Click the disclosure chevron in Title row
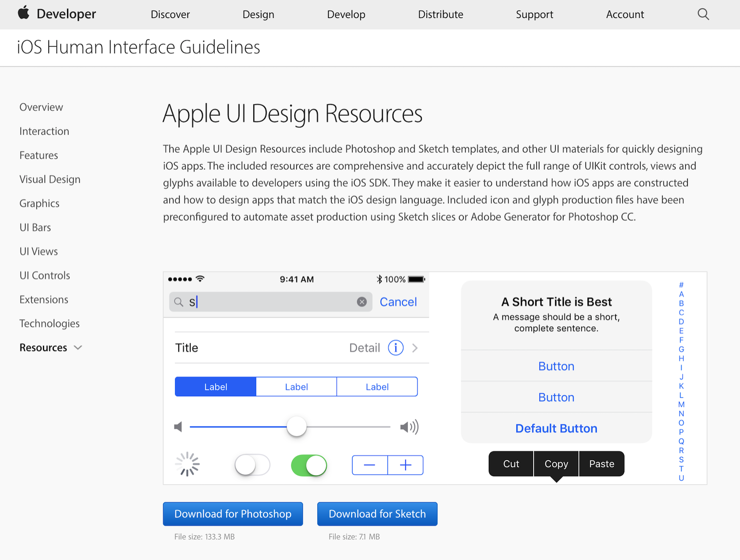The height and width of the screenshot is (560, 740). [415, 348]
